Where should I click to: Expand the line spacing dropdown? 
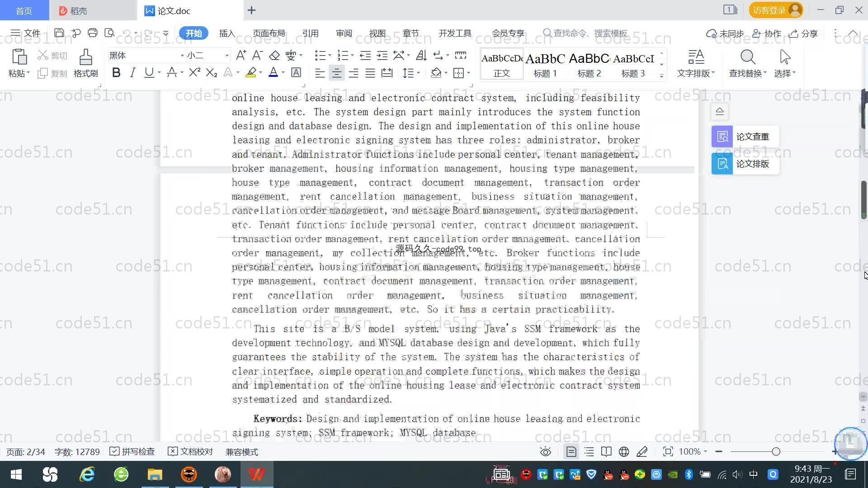pyautogui.click(x=418, y=73)
